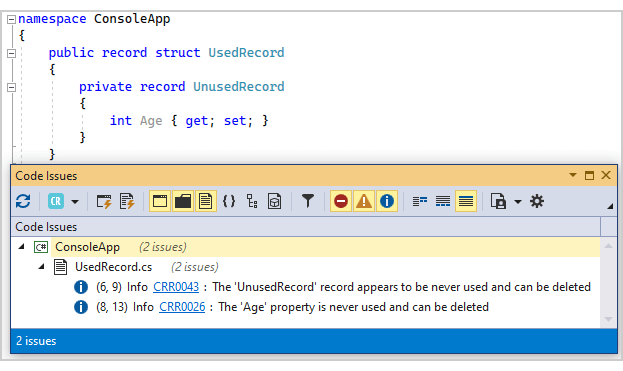Click the Age property name in code
623x371 pixels.
coord(151,121)
